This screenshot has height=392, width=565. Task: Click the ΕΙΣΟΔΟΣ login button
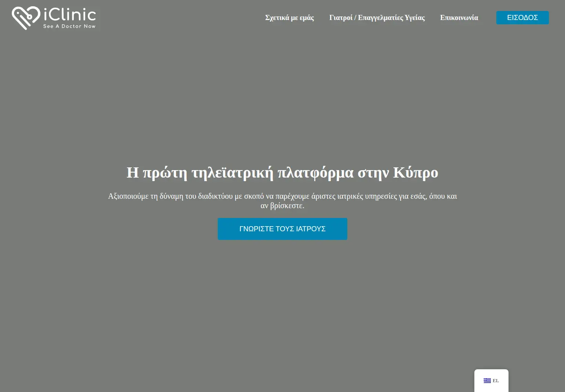(523, 18)
